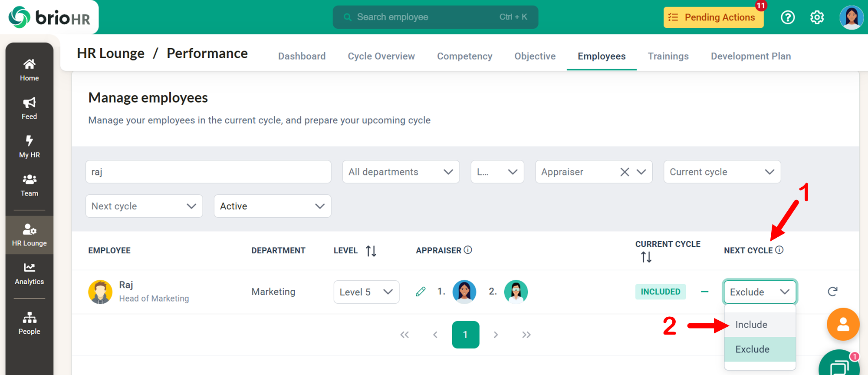Open Pending Actions list

tap(713, 17)
